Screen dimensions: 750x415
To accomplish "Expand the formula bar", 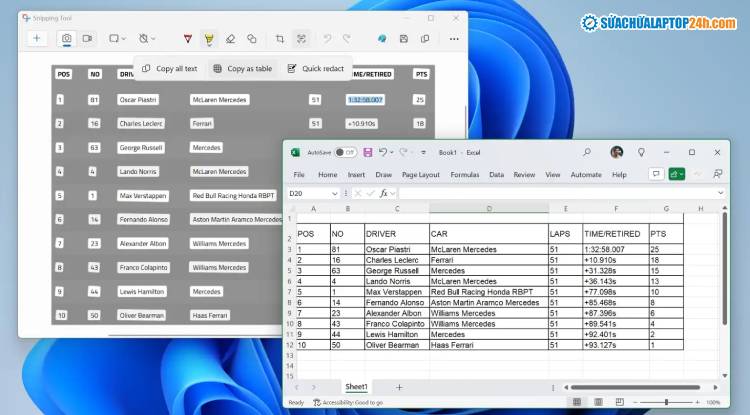I will (x=720, y=193).
